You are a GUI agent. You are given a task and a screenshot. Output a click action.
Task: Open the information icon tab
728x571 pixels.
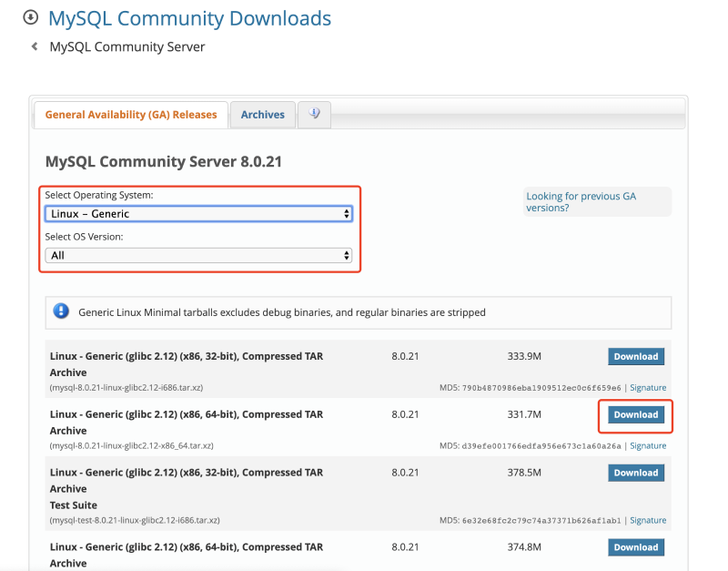click(314, 115)
